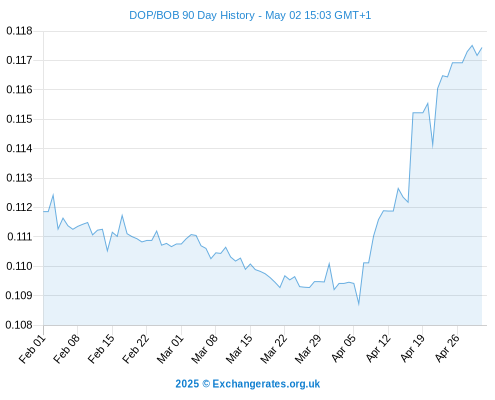The width and height of the screenshot is (495, 400).
Task: Select the Mar 01 date label
Action: 170,348
